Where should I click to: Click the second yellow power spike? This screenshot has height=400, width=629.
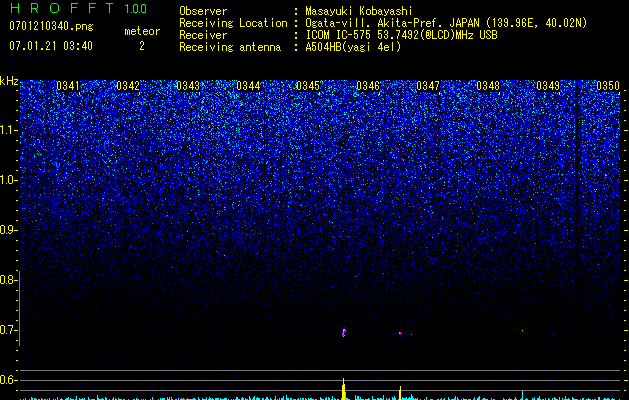click(400, 392)
